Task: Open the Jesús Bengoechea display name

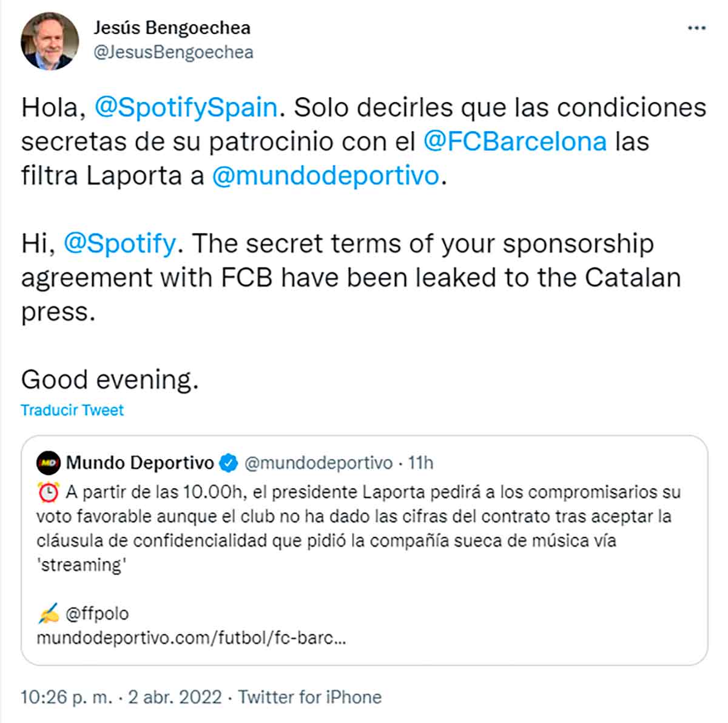Action: tap(172, 27)
